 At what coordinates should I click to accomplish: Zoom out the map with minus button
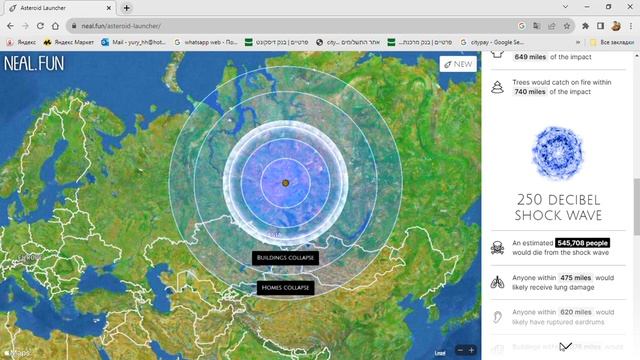[460, 350]
